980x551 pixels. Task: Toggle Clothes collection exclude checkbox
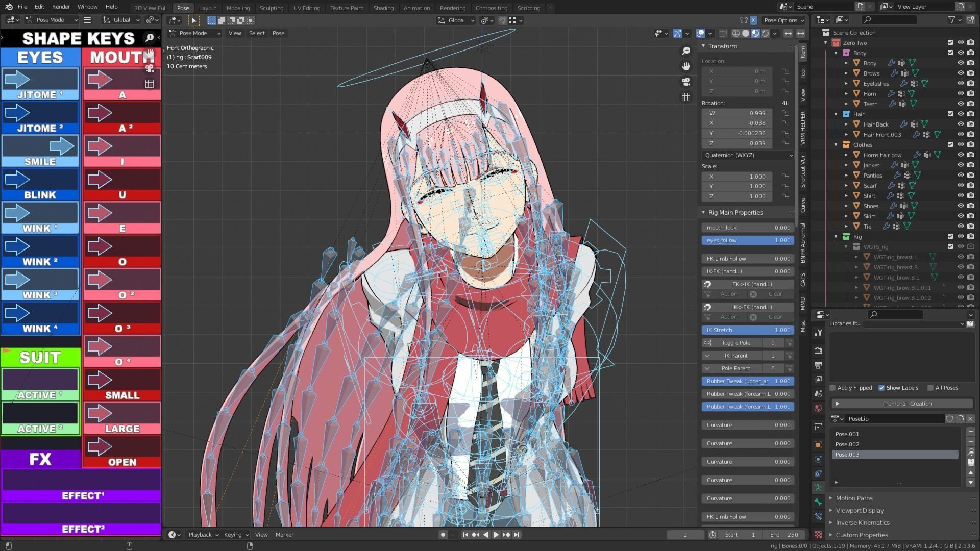(x=950, y=145)
